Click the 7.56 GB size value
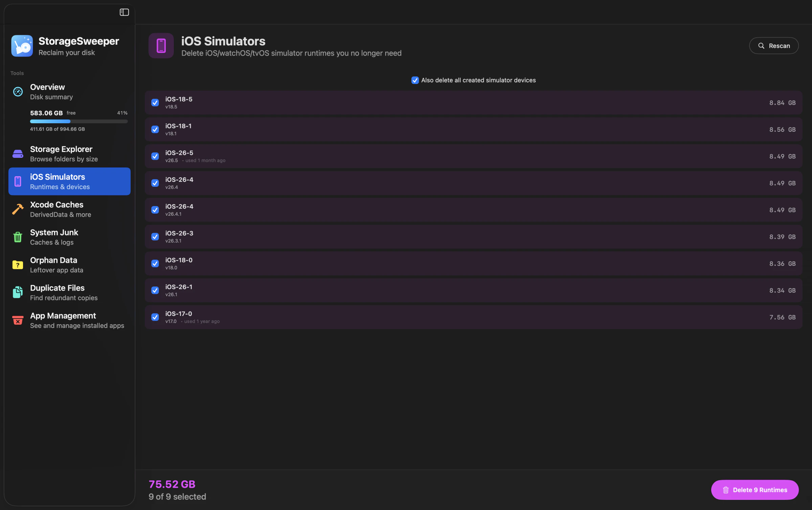 point(782,317)
